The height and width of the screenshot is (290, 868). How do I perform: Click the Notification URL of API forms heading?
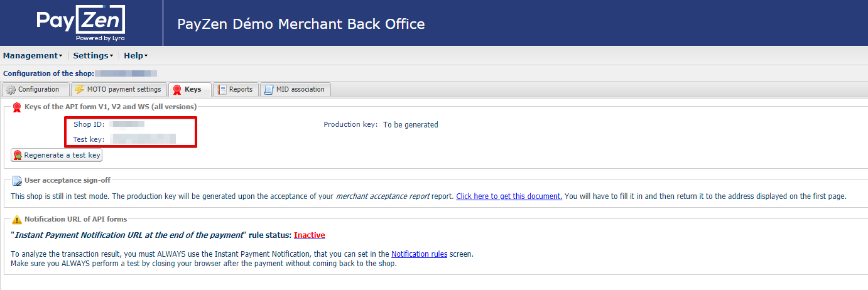(75, 219)
